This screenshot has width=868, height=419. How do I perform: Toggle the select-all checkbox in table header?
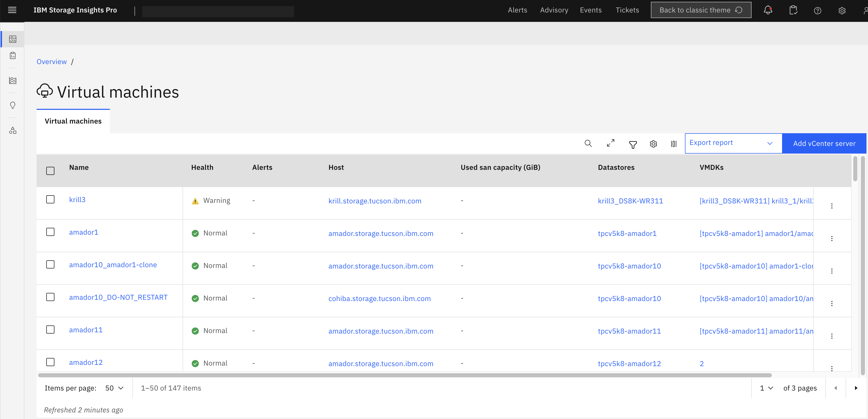50,171
